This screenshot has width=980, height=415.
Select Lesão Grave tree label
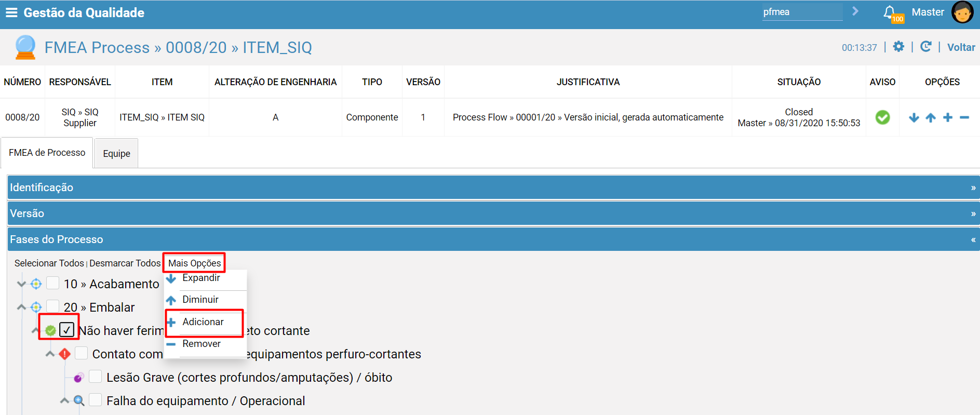249,378
